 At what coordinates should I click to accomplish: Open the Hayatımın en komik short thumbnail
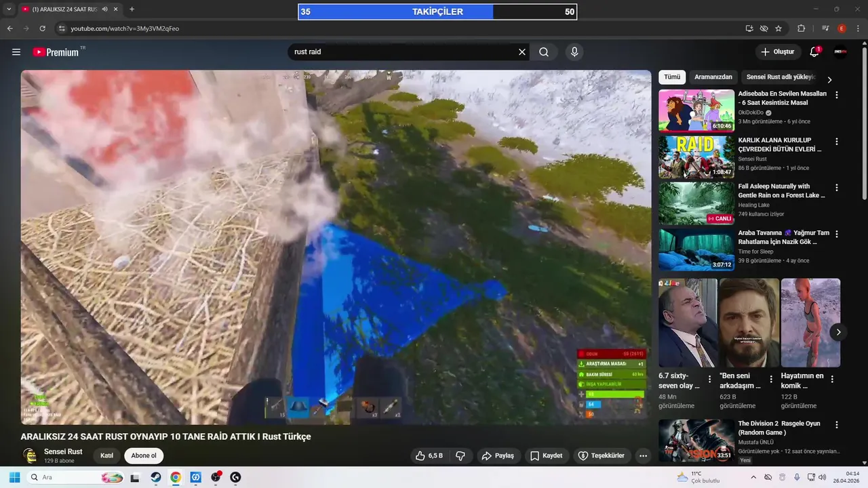(810, 323)
